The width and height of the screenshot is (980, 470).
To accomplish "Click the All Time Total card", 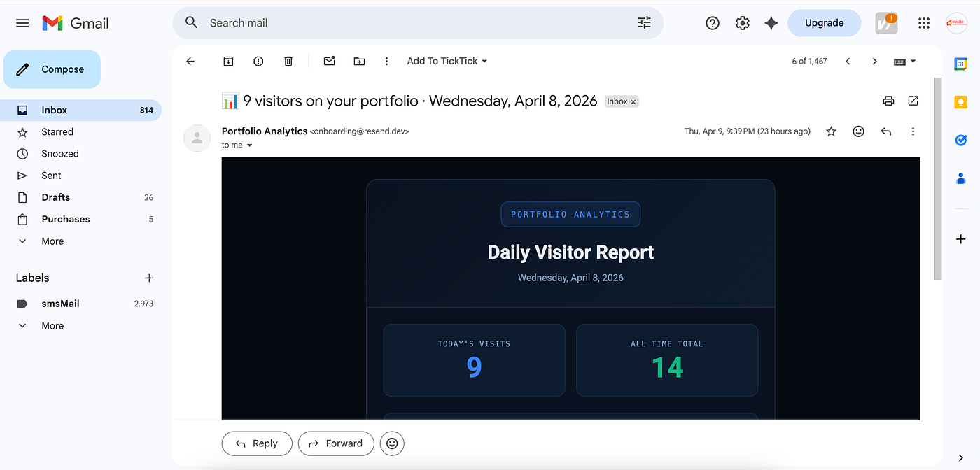I will click(x=667, y=360).
